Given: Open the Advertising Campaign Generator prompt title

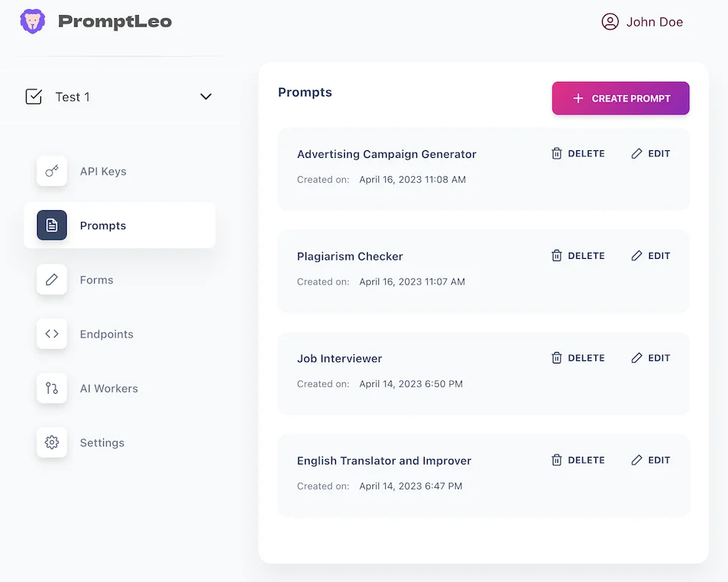Looking at the screenshot, I should point(387,154).
